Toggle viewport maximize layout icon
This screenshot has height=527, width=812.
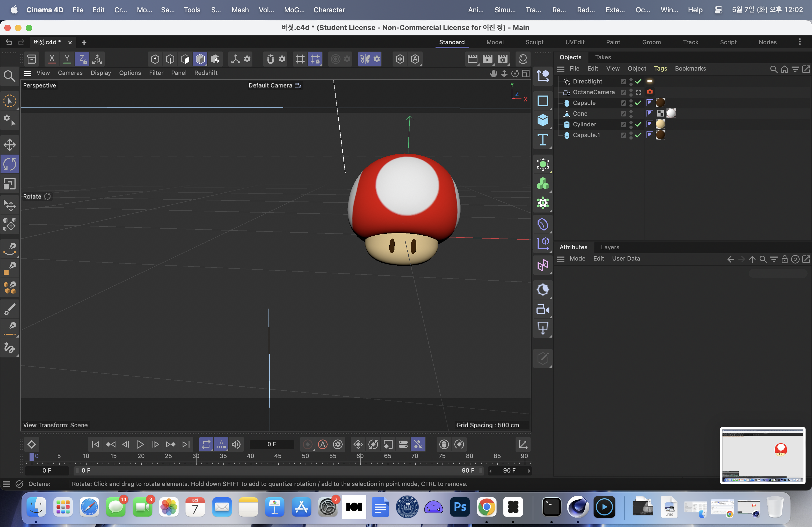coord(526,73)
